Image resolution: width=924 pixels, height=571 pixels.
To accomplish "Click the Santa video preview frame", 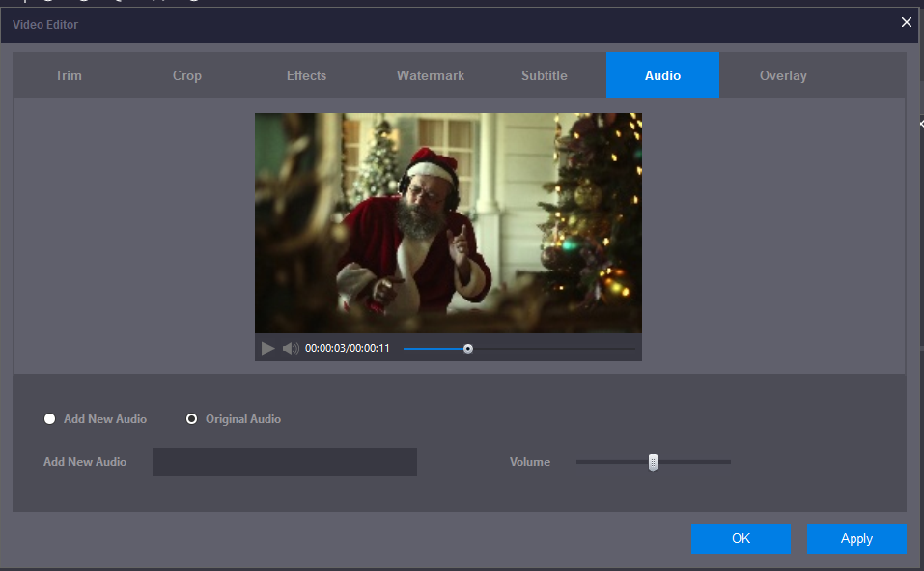I will (448, 223).
